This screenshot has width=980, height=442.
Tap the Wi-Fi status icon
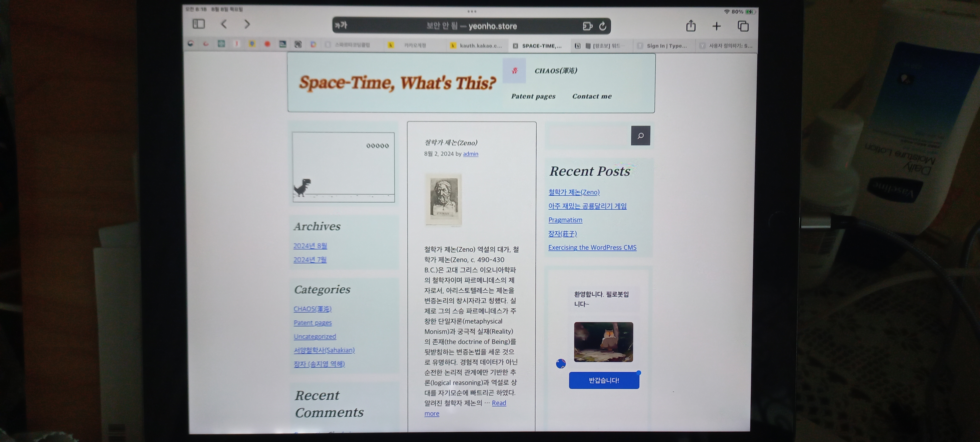point(727,12)
